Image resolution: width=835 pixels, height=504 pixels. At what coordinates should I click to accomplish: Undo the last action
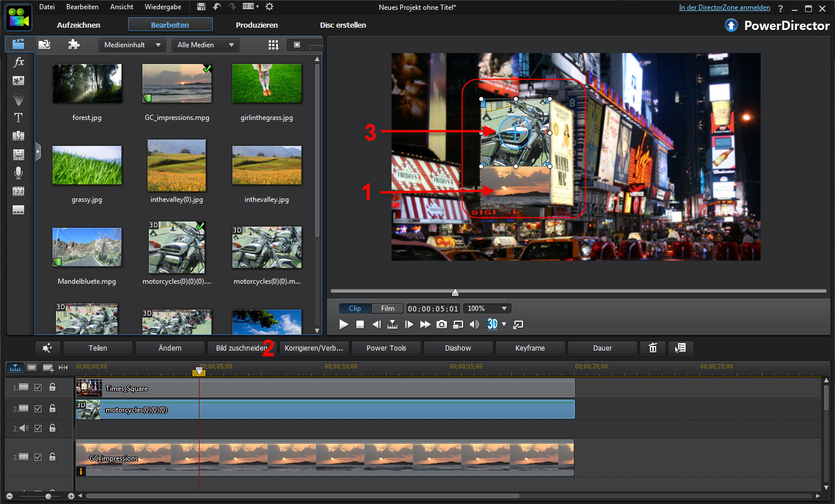pos(217,7)
